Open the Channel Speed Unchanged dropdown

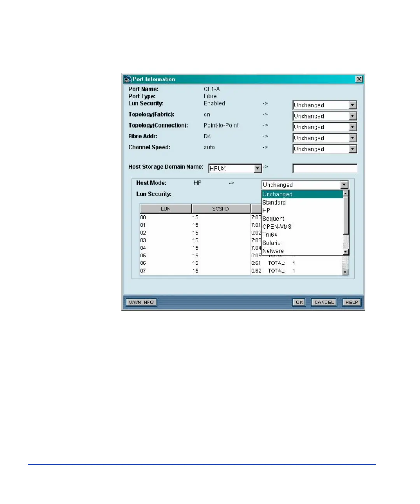(325, 149)
